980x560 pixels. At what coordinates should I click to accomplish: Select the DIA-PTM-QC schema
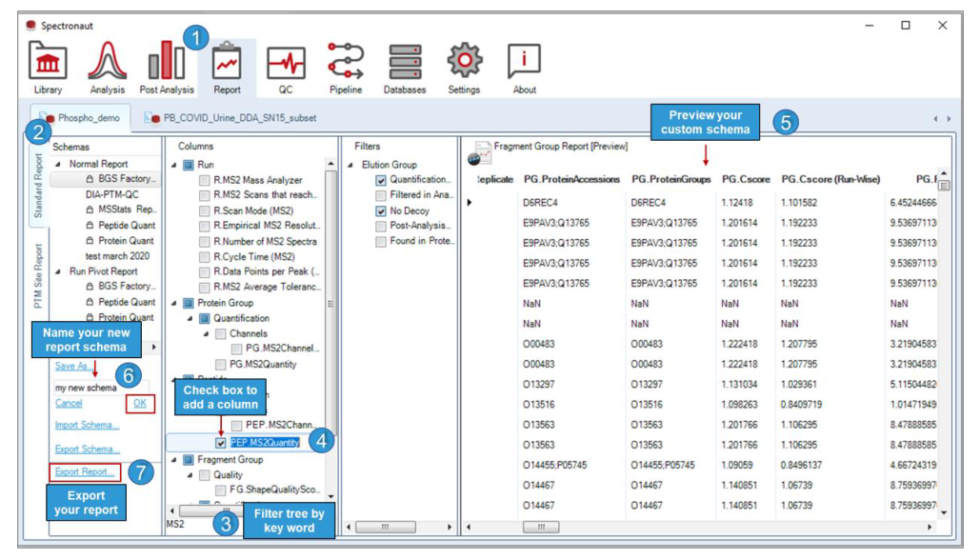111,194
